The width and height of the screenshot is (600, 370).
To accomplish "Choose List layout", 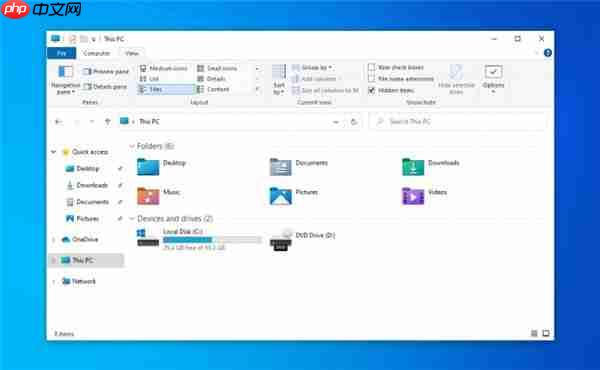I will click(x=150, y=79).
